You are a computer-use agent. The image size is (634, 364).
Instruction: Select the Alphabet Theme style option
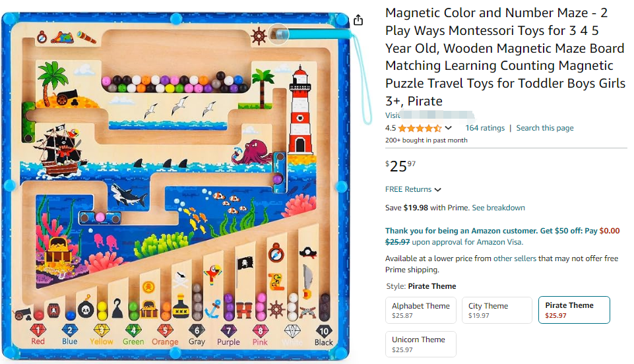420,311
